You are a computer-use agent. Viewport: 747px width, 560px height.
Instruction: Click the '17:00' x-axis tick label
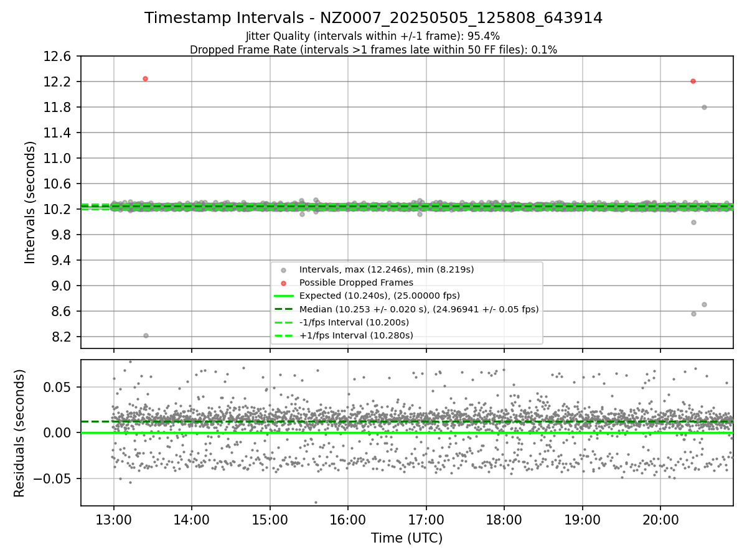426,519
